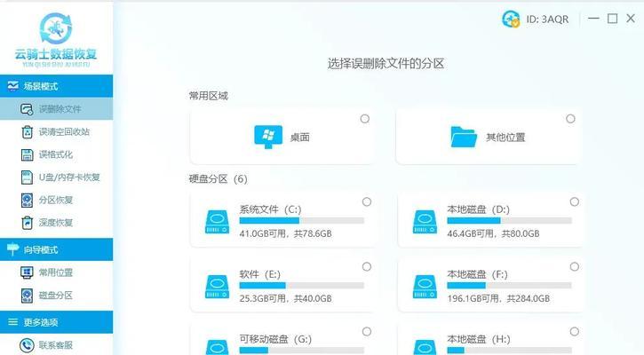Minimize the application window
Image resolution: width=644 pixels, height=355 pixels.
[x=593, y=19]
